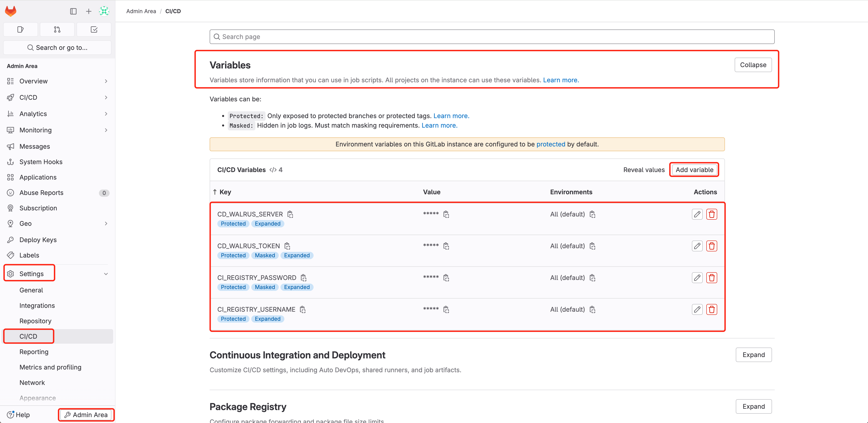
Task: Click the delete icon for CI_REGISTRY_USERNAME
Action: (711, 309)
